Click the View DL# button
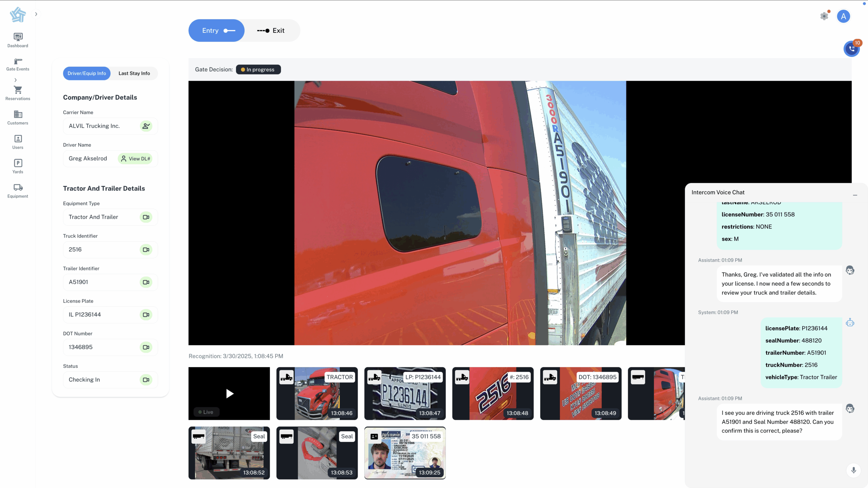 (135, 159)
